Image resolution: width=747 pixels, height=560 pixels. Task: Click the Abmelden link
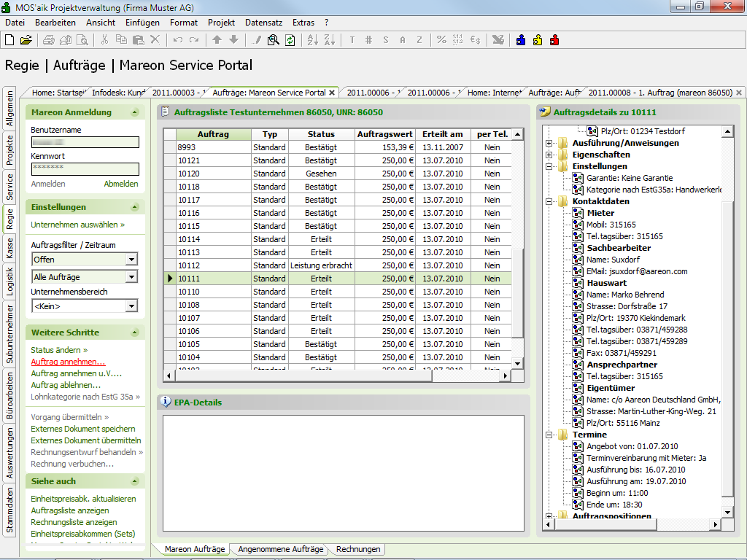tap(121, 184)
